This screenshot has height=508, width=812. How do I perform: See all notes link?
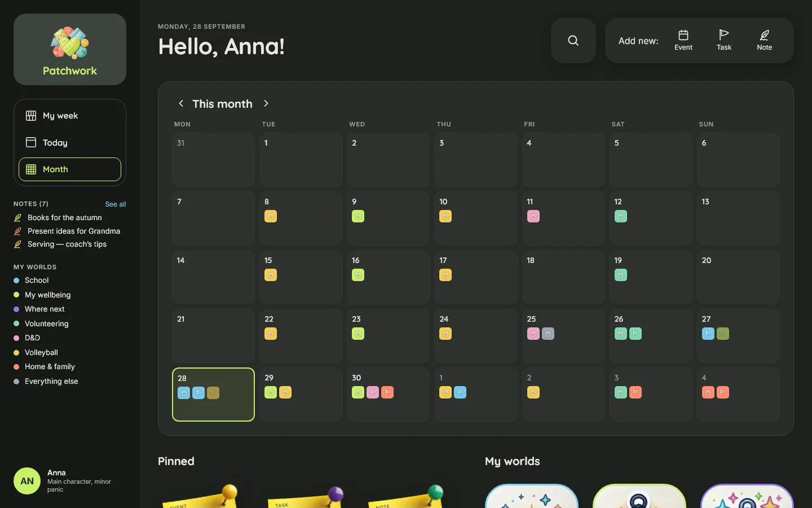[116, 204]
